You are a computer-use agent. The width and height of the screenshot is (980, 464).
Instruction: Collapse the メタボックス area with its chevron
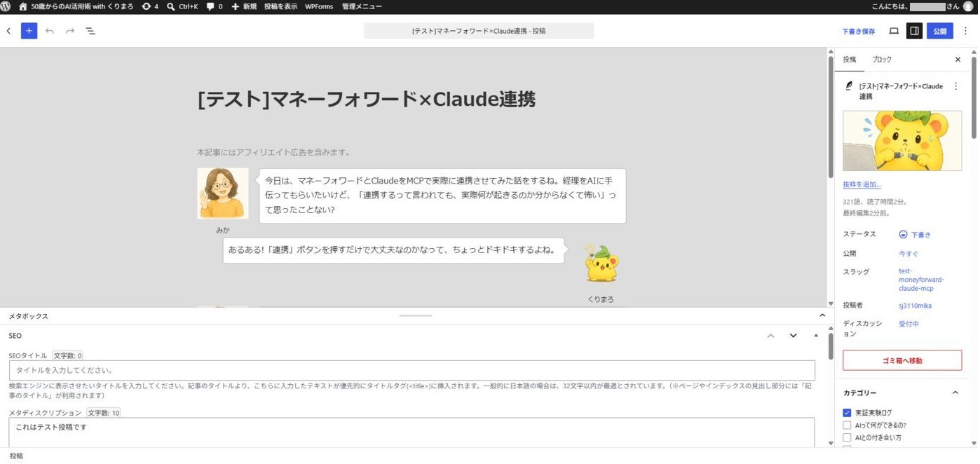point(823,316)
